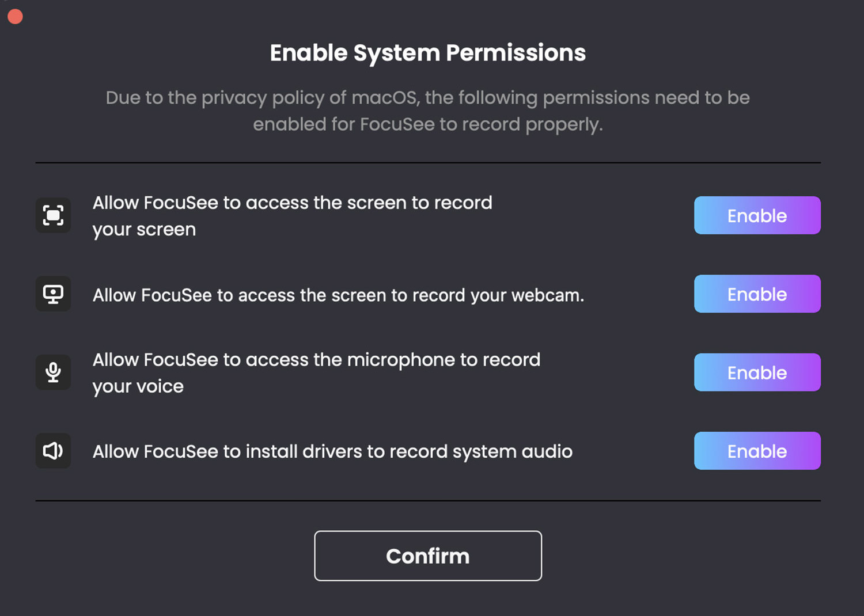
Task: Click the screen capture frame icon
Action: pyautogui.click(x=53, y=215)
